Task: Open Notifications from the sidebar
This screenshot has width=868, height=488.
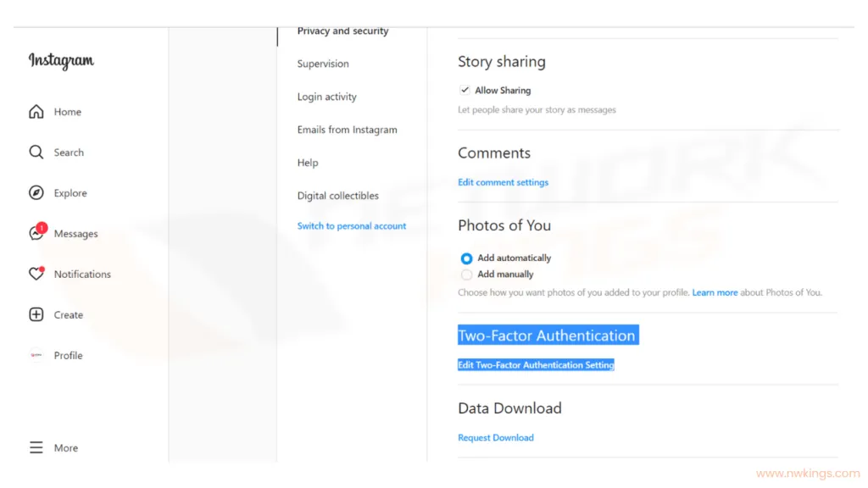Action: (82, 274)
